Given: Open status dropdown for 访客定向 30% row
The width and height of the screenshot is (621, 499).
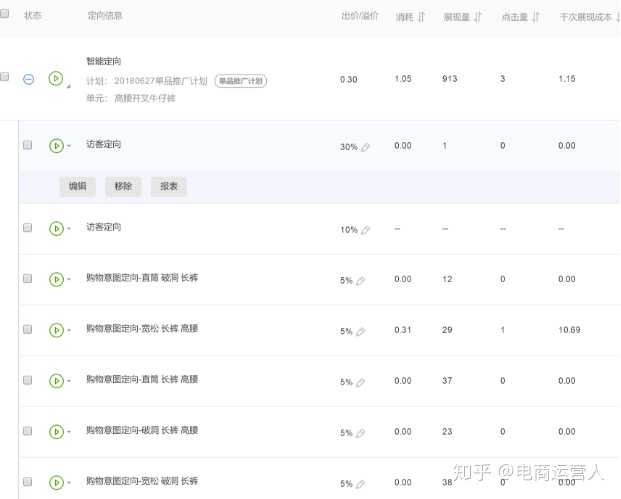Looking at the screenshot, I should pos(69,146).
